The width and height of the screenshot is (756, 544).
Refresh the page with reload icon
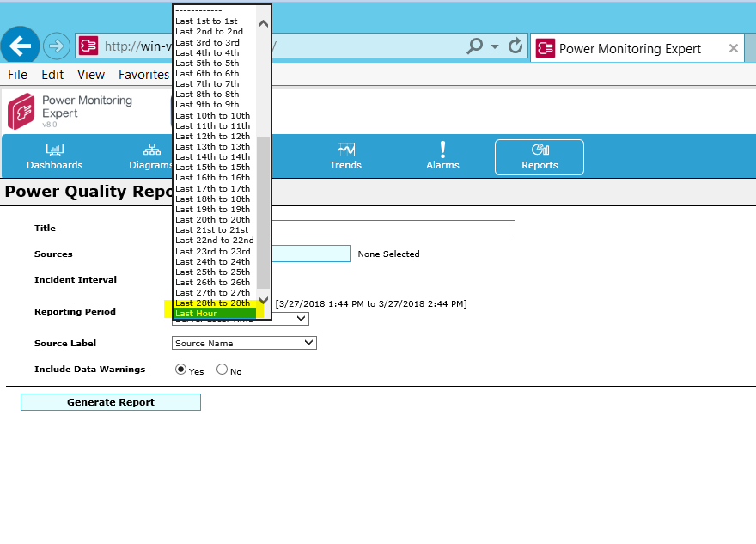click(515, 46)
